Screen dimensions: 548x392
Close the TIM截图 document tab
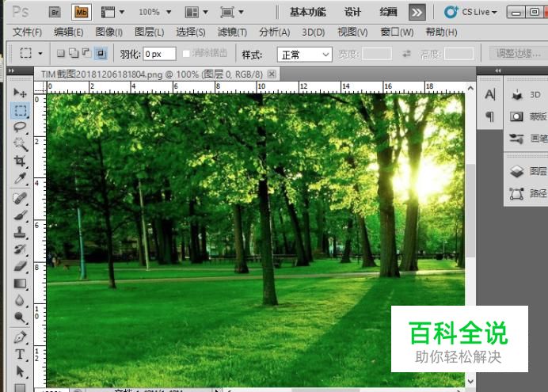pos(272,74)
